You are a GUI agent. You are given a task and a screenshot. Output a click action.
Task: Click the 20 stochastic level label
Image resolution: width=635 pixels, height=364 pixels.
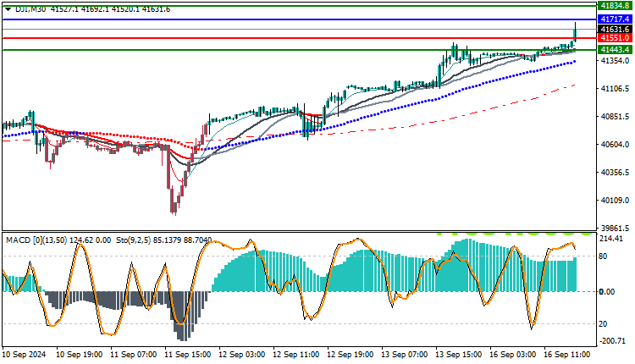coord(603,324)
